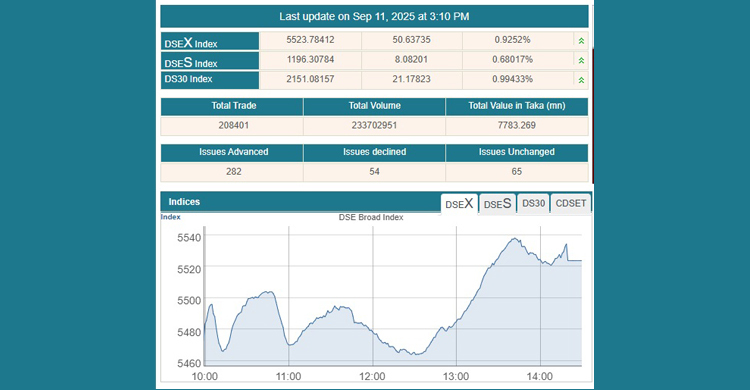
Task: Click the DSEX percentage 0.9252%
Action: [x=512, y=40]
